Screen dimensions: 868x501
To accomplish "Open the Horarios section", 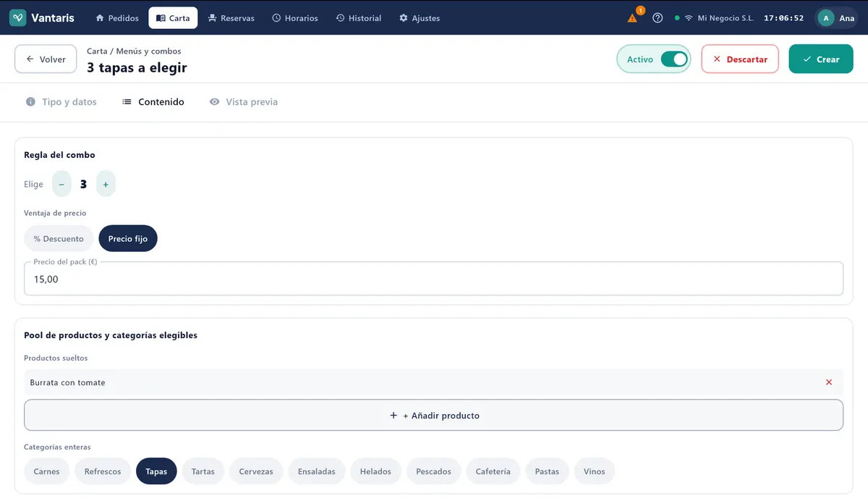I will [x=295, y=18].
